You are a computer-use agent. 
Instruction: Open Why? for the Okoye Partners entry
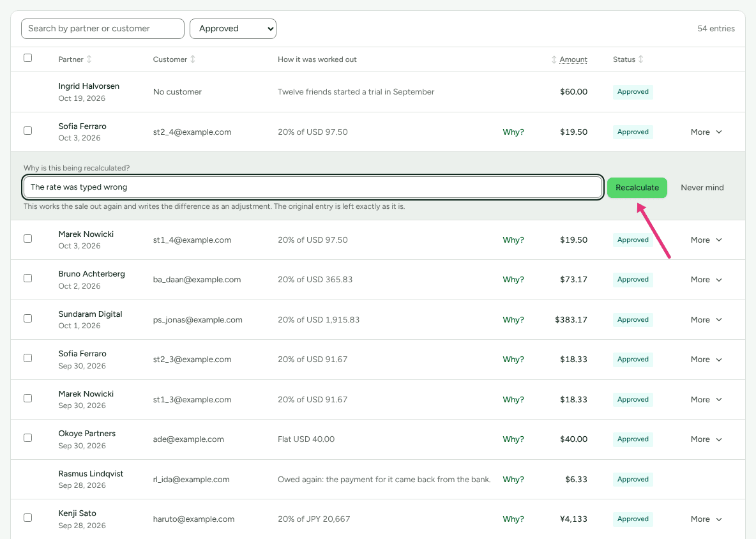513,439
